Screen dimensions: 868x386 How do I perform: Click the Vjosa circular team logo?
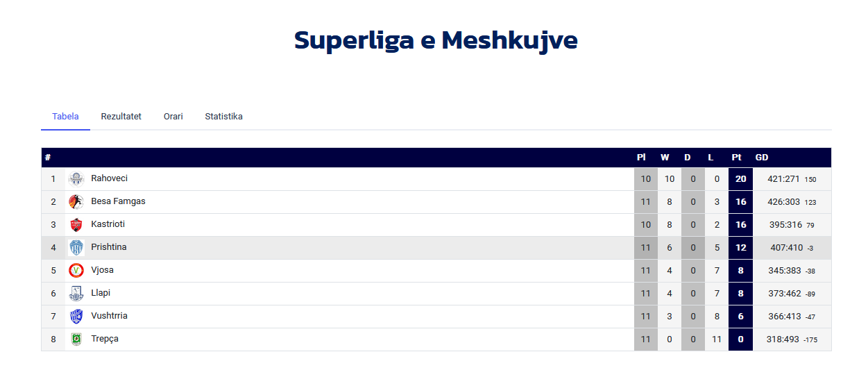coord(76,271)
